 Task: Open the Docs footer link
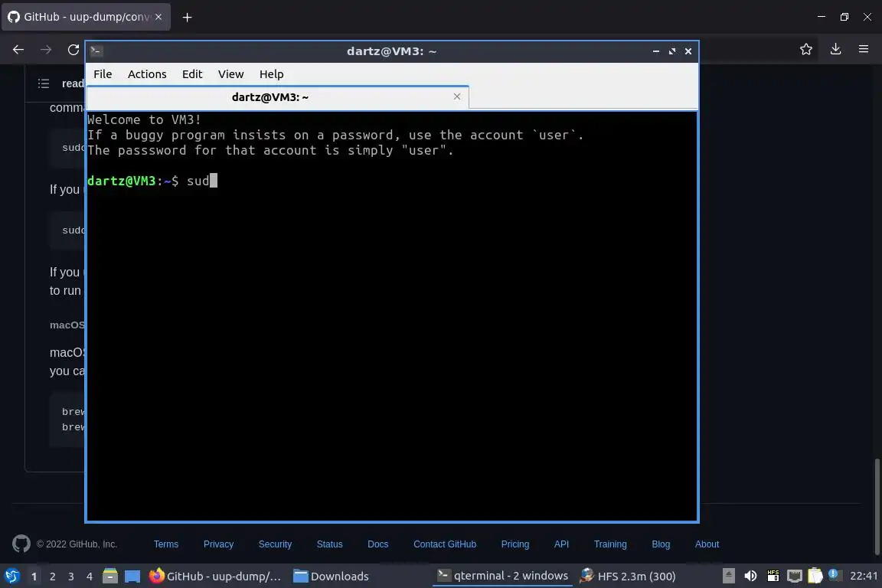378,544
